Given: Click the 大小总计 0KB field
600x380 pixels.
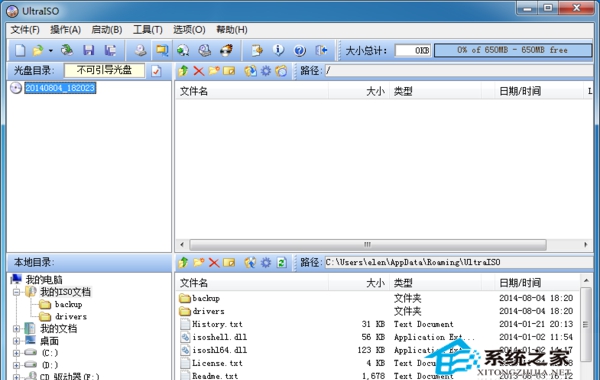Looking at the screenshot, I should tap(412, 50).
